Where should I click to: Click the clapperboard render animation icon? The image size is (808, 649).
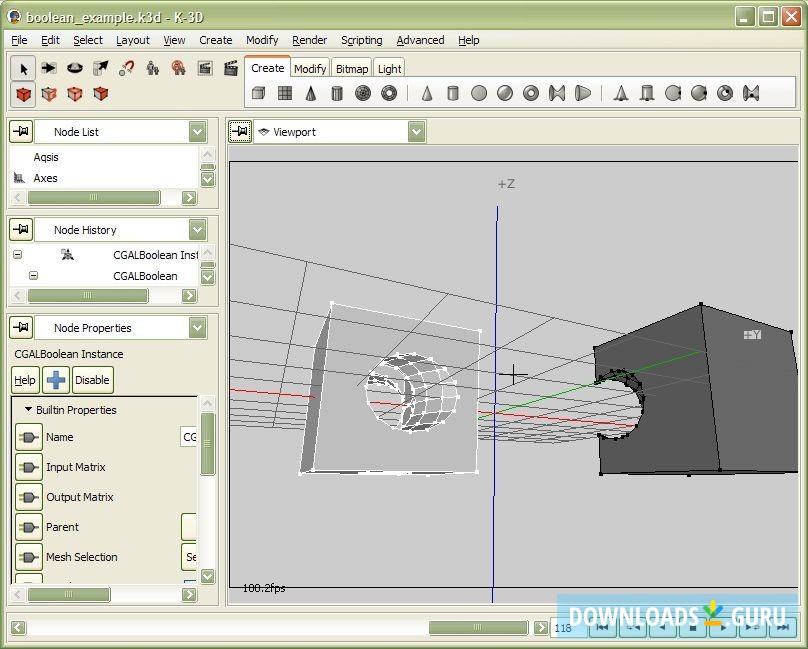231,68
